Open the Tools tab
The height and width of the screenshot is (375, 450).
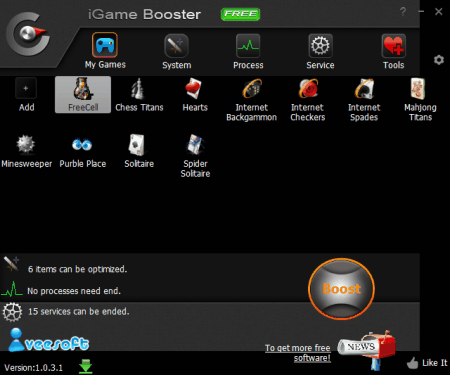click(393, 51)
